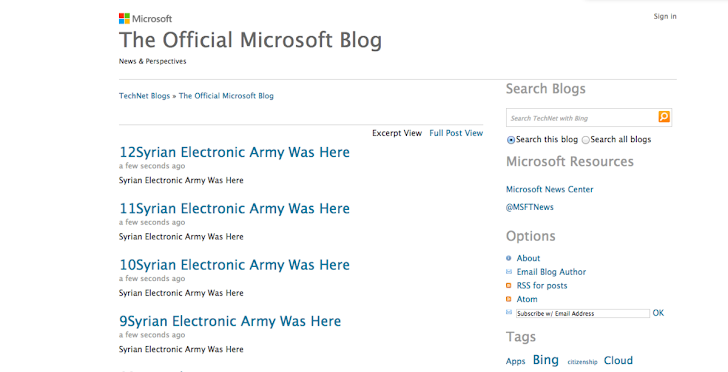Open 12Syrian Electronic Army Was Here post
Screen dimensions: 728x372
pyautogui.click(x=234, y=152)
